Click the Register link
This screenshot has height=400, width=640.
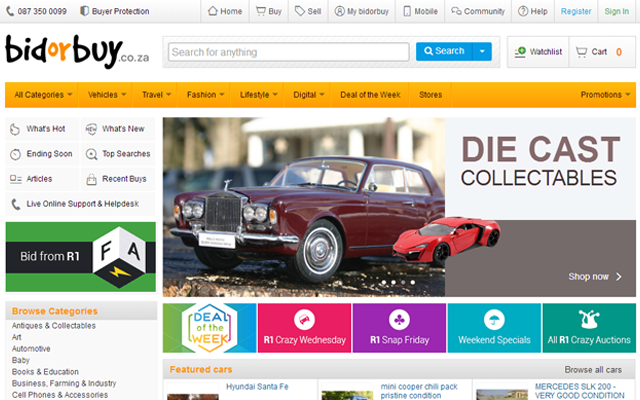(x=576, y=11)
